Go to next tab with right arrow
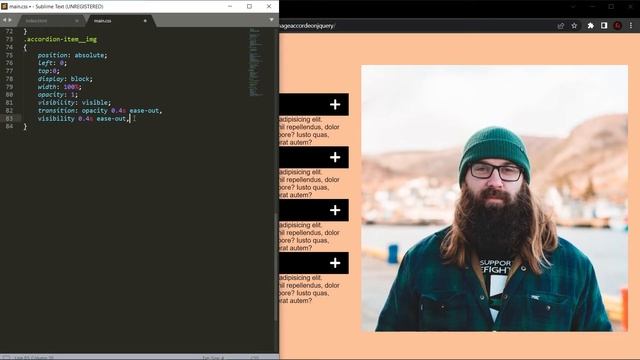Image resolution: width=640 pixels, height=360 pixels. tap(10, 20)
